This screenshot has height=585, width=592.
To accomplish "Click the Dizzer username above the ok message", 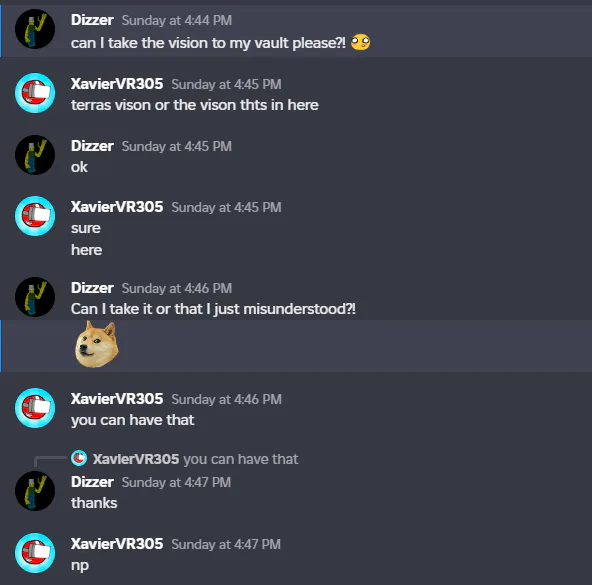I will [92, 146].
